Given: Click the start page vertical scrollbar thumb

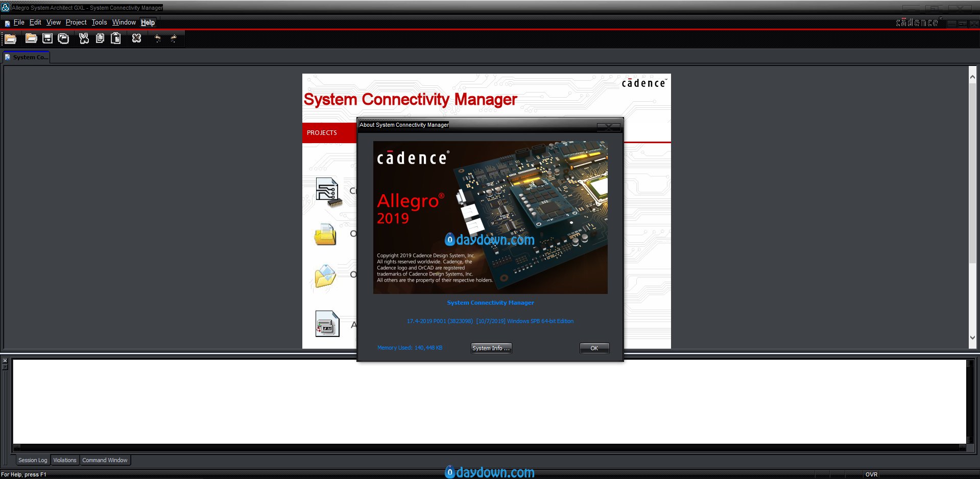Looking at the screenshot, I should pyautogui.click(x=972, y=173).
